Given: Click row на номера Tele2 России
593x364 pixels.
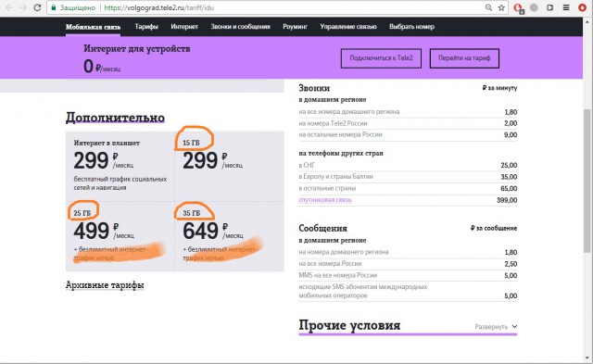Looking at the screenshot, I should [x=408, y=123].
